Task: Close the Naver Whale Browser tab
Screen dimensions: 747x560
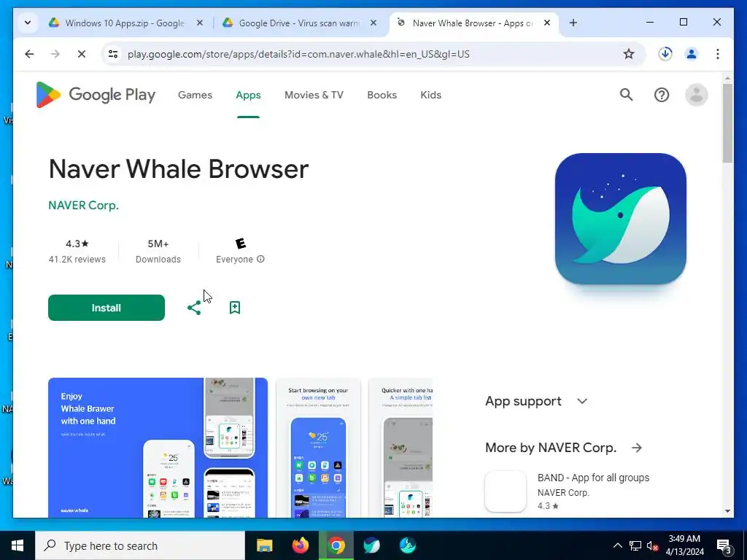Action: [x=547, y=23]
